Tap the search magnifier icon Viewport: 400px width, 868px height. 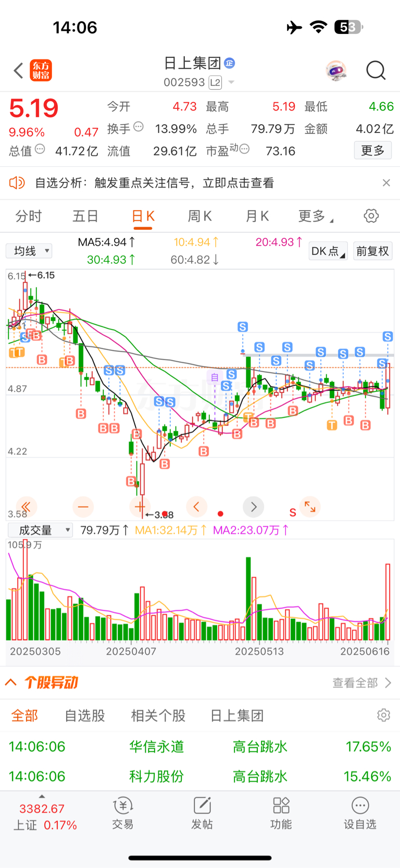376,70
